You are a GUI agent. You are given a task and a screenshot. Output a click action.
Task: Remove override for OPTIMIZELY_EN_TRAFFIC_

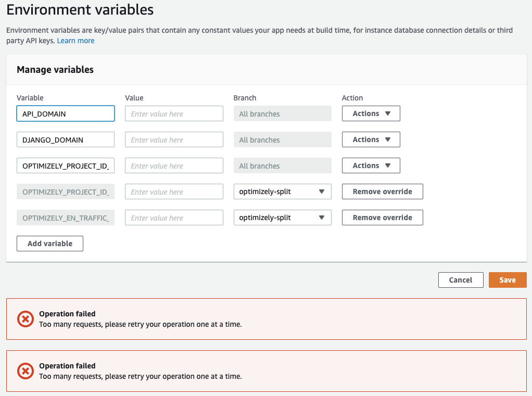tap(382, 218)
